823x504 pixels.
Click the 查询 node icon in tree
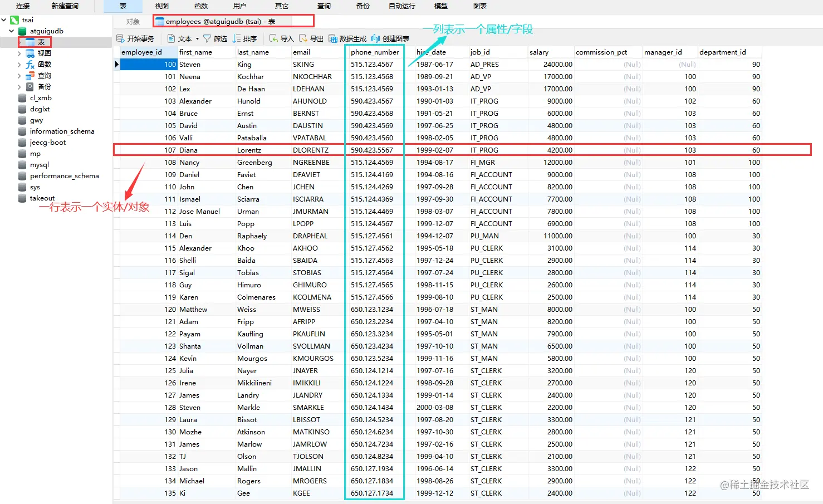point(31,76)
